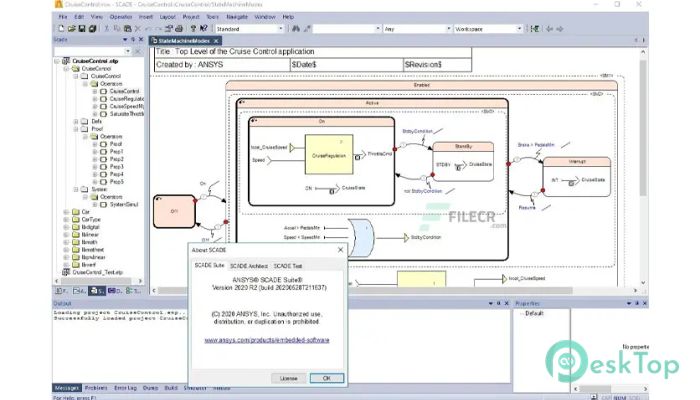The image size is (700, 400).
Task: Click the green icon beside the Workspace dropdown
Action: 534,29
